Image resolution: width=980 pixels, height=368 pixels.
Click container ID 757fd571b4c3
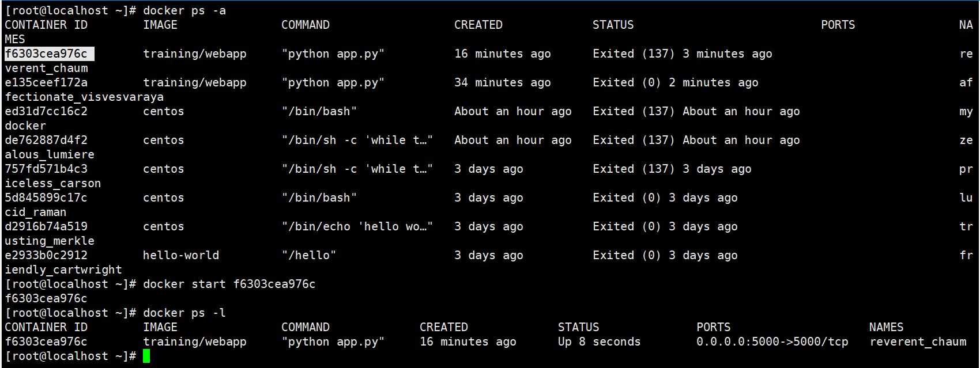[46, 169]
